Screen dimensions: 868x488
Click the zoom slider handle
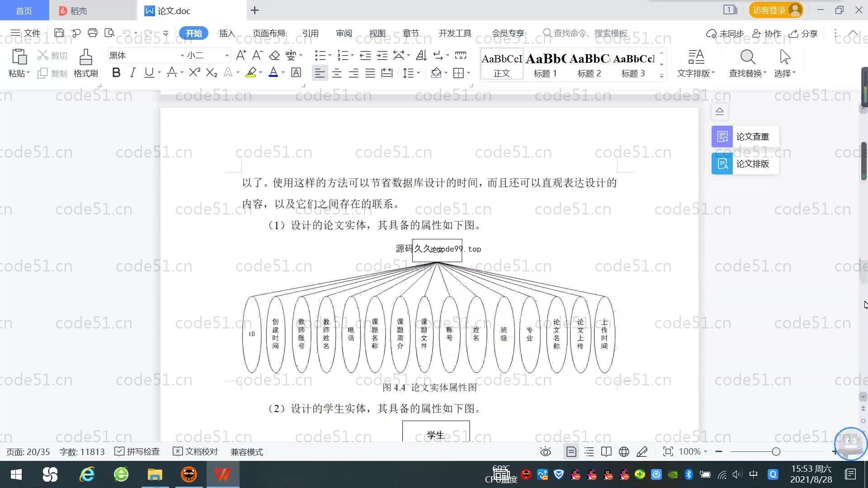coord(776,452)
